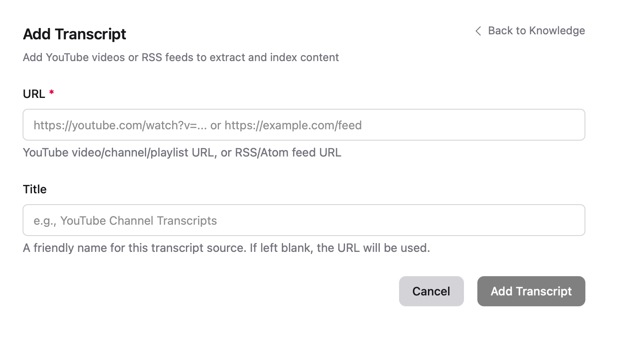
Task: Return to Knowledge via the top-right link
Action: (536, 31)
